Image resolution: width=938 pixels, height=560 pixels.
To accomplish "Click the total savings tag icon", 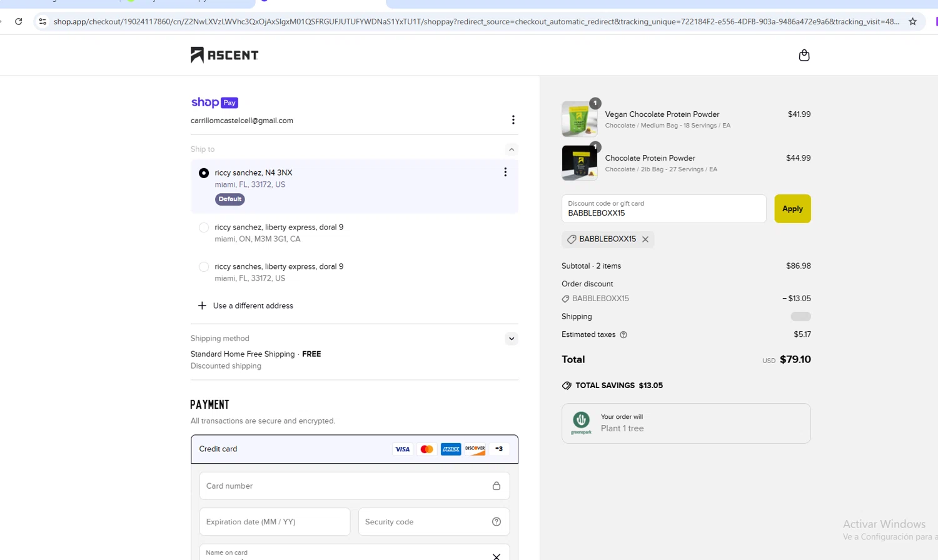I will click(567, 386).
